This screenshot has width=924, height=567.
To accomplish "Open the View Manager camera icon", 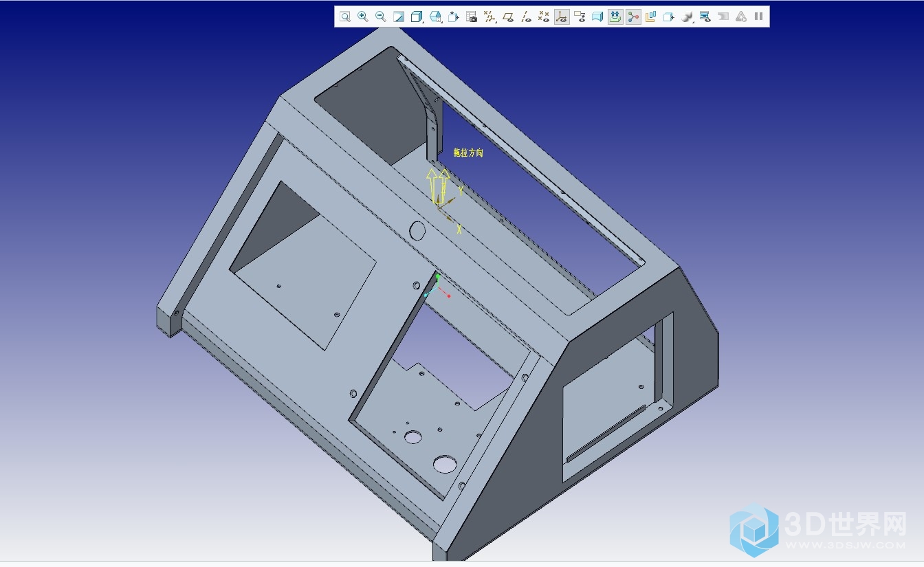I will click(472, 16).
